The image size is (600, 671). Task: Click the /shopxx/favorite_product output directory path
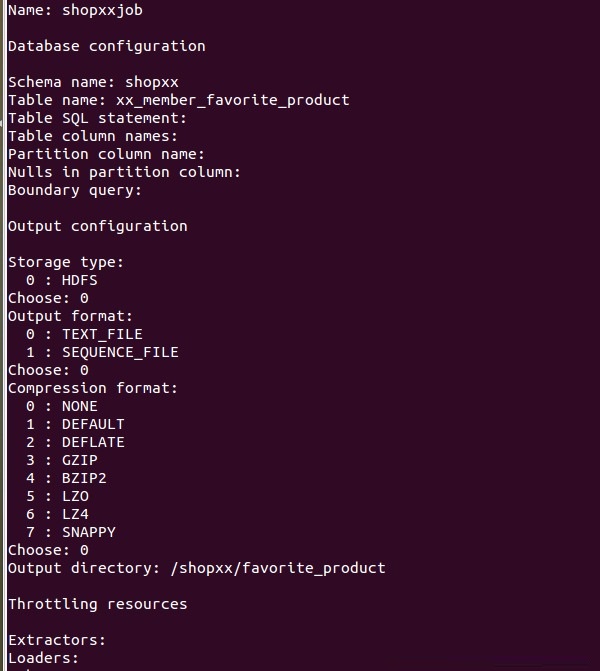pos(278,569)
